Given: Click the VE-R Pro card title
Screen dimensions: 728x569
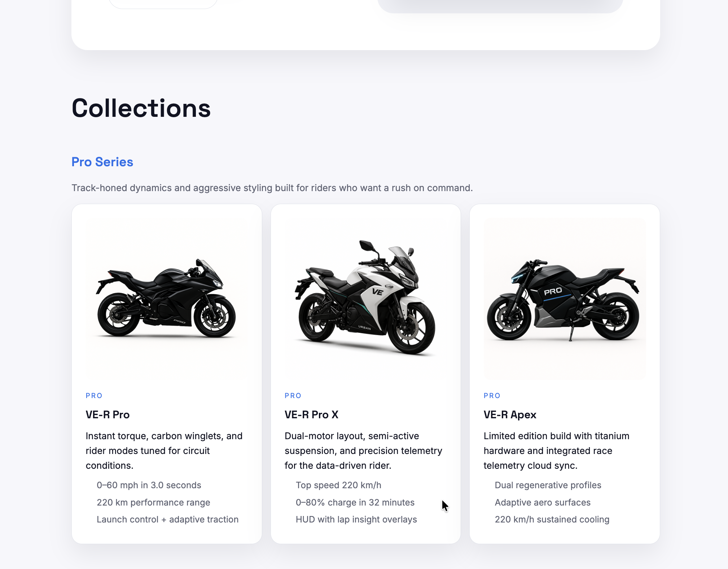Looking at the screenshot, I should pyautogui.click(x=108, y=415).
